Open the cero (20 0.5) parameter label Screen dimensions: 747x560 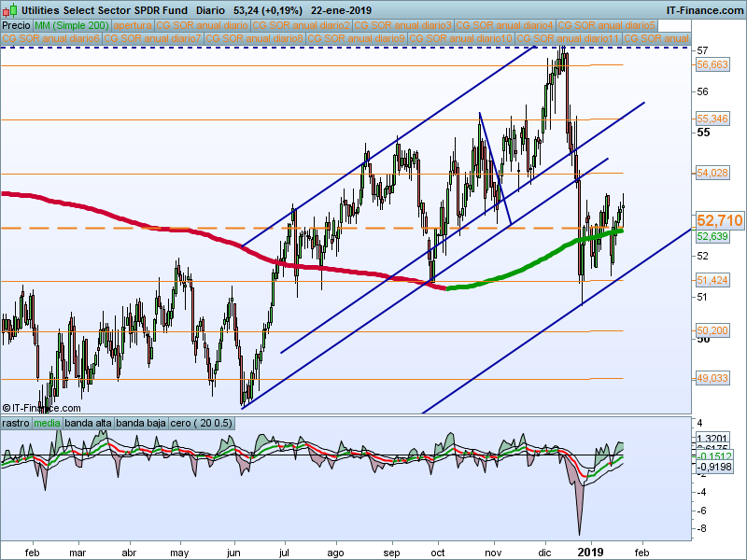click(x=201, y=424)
